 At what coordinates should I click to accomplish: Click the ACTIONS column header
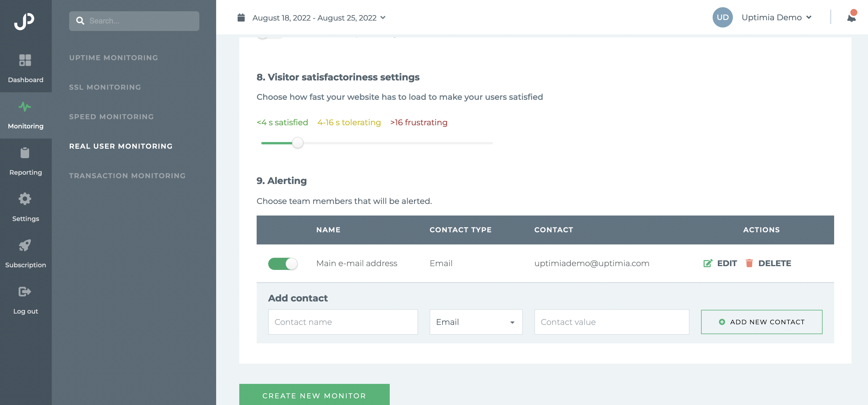(x=762, y=230)
